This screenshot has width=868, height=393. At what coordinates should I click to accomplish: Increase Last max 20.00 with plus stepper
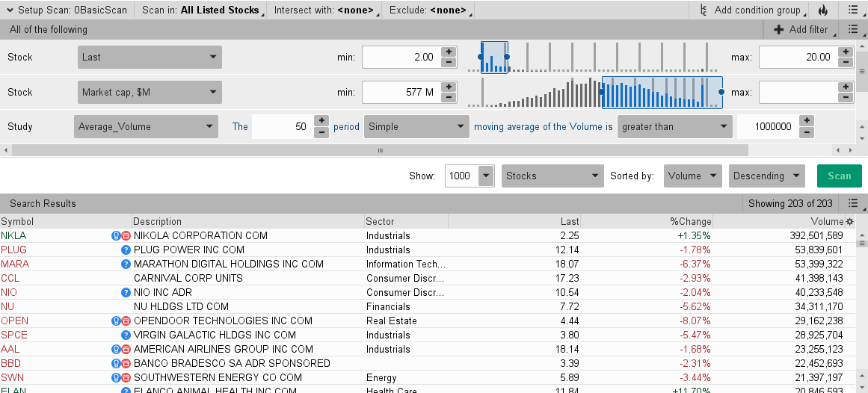click(846, 52)
